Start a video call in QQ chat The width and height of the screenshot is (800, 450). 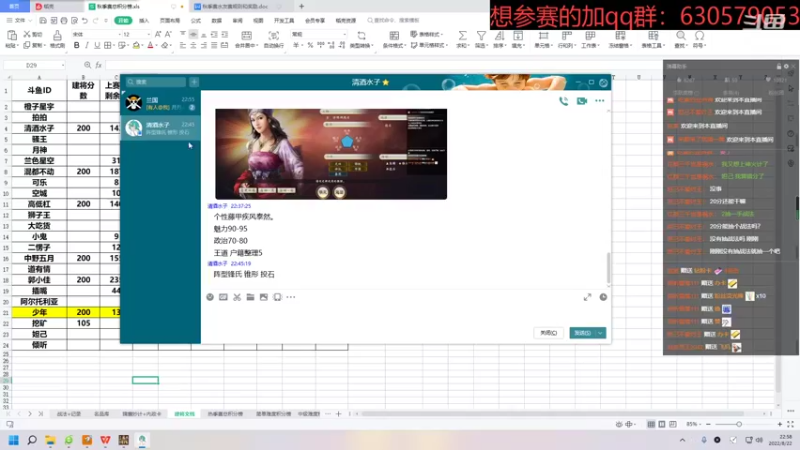pyautogui.click(x=582, y=101)
